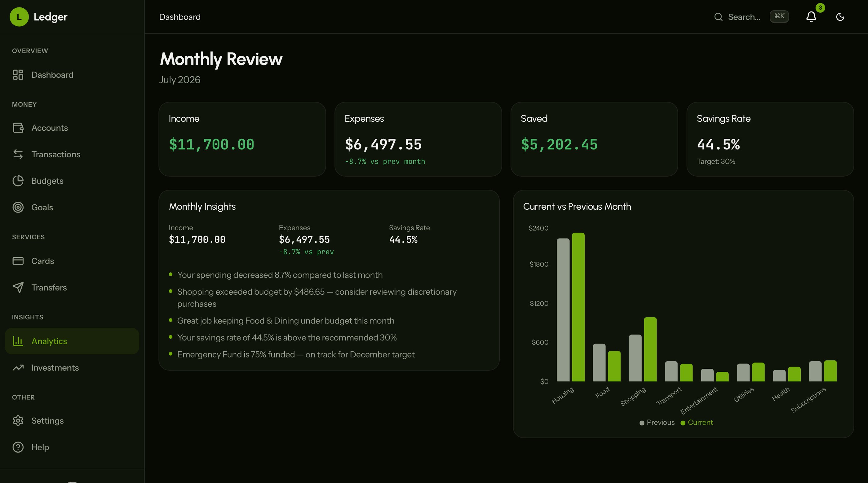This screenshot has height=483, width=868.
Task: Click the Emergency Fund 75% funded insight
Action: point(296,354)
